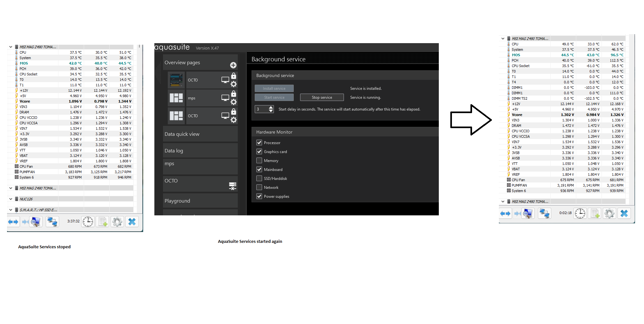Click the Start service button
The width and height of the screenshot is (644, 324).
tap(274, 97)
